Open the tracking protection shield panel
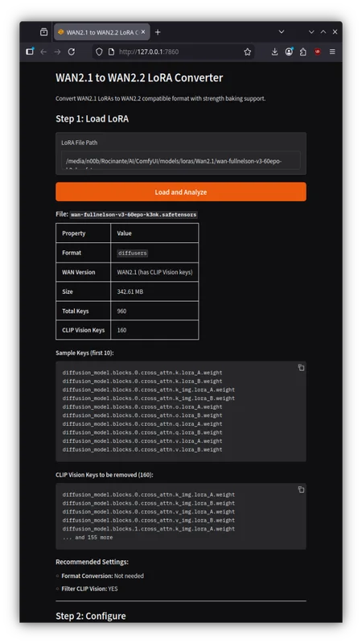This screenshot has width=362, height=644. click(x=99, y=52)
